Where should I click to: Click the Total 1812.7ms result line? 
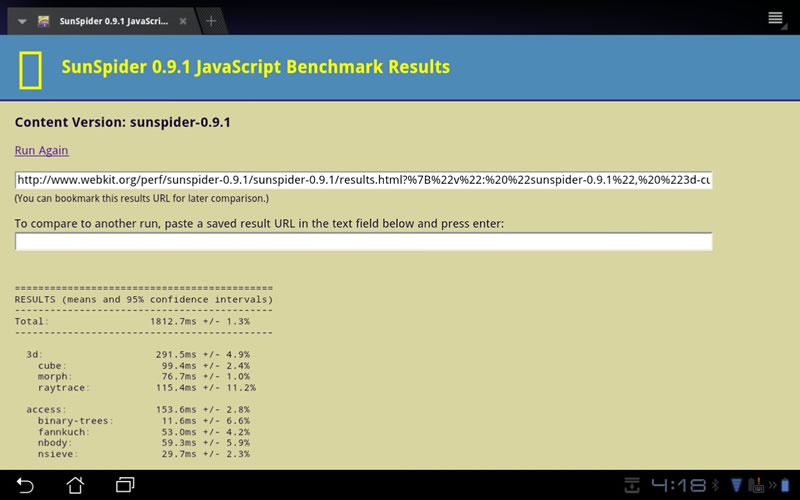[x=133, y=321]
